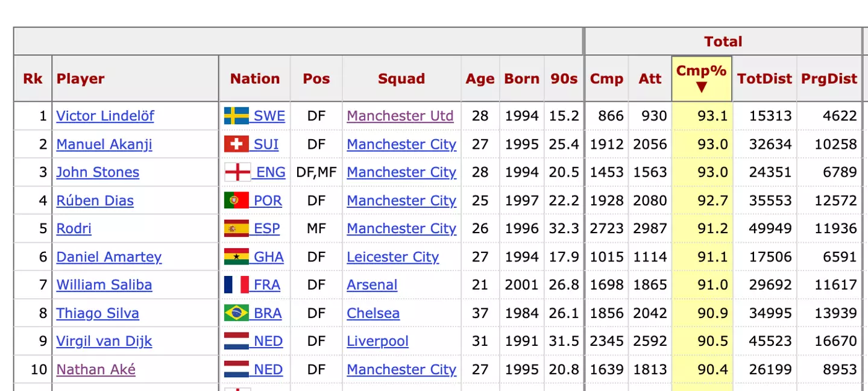Sort table by the Age column
The image size is (868, 391).
480,79
